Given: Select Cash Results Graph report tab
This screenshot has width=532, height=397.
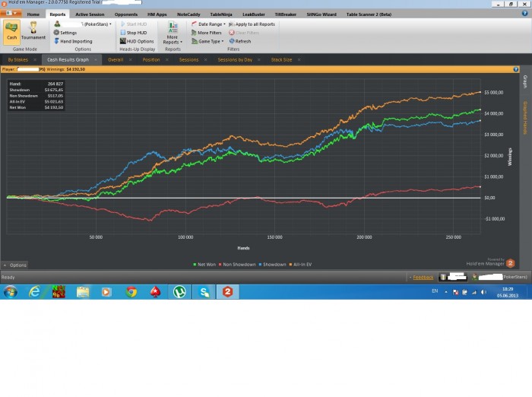Looking at the screenshot, I should (68, 59).
